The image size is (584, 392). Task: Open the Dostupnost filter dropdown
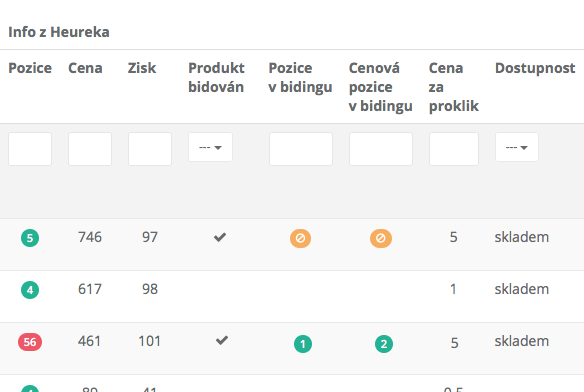[517, 147]
